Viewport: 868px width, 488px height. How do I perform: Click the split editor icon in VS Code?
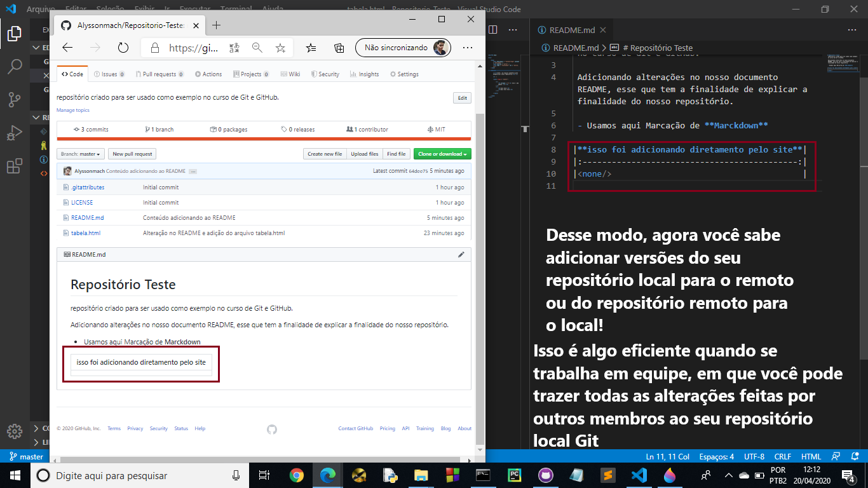492,30
